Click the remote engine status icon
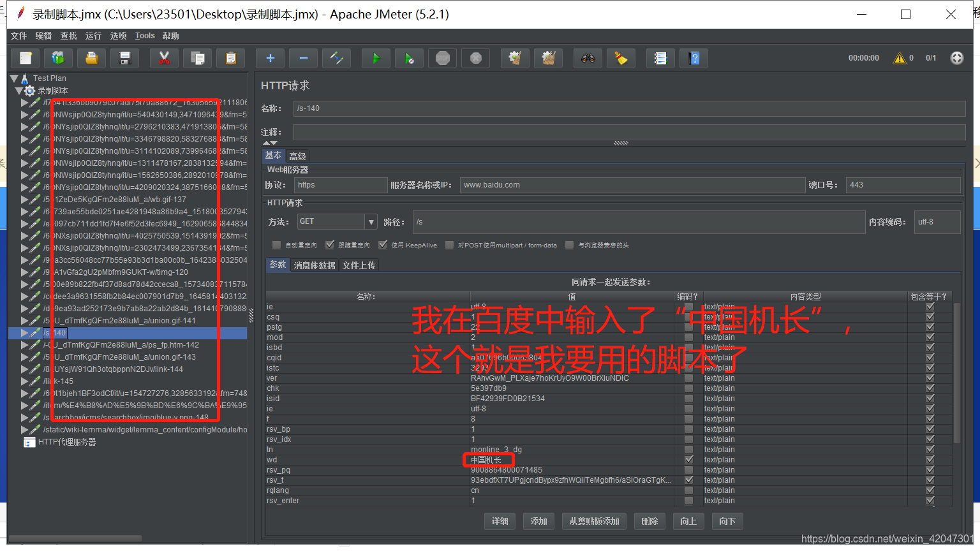The height and width of the screenshot is (551, 980). coord(957,58)
